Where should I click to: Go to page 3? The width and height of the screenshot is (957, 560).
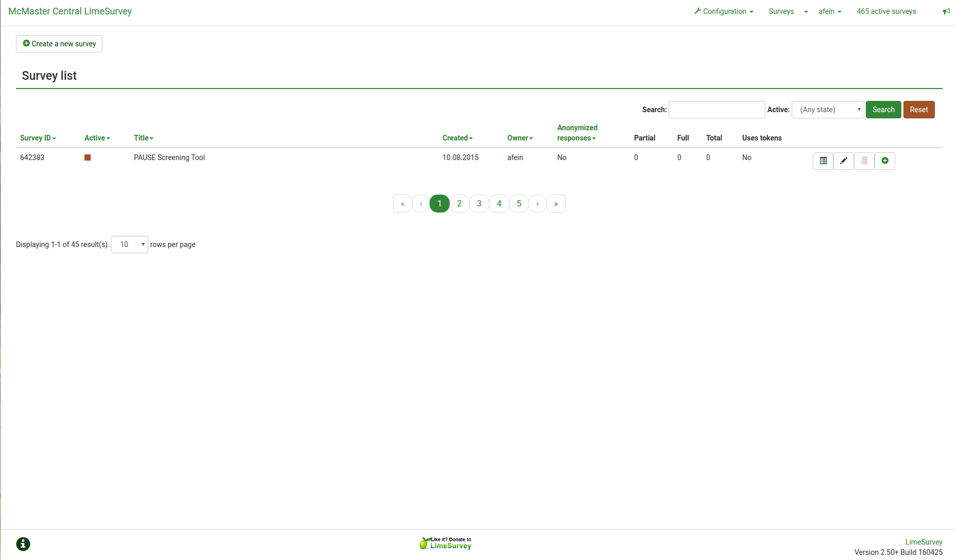click(479, 204)
